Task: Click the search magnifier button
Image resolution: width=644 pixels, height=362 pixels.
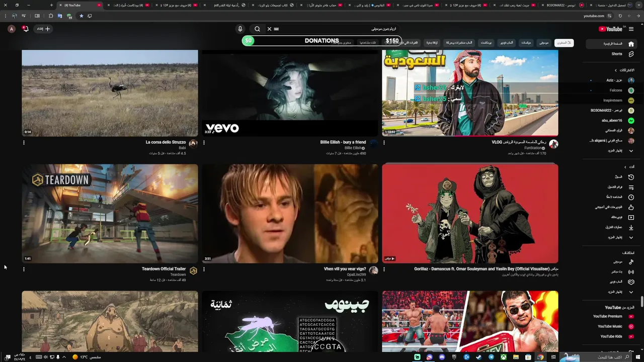Action: pos(257,29)
